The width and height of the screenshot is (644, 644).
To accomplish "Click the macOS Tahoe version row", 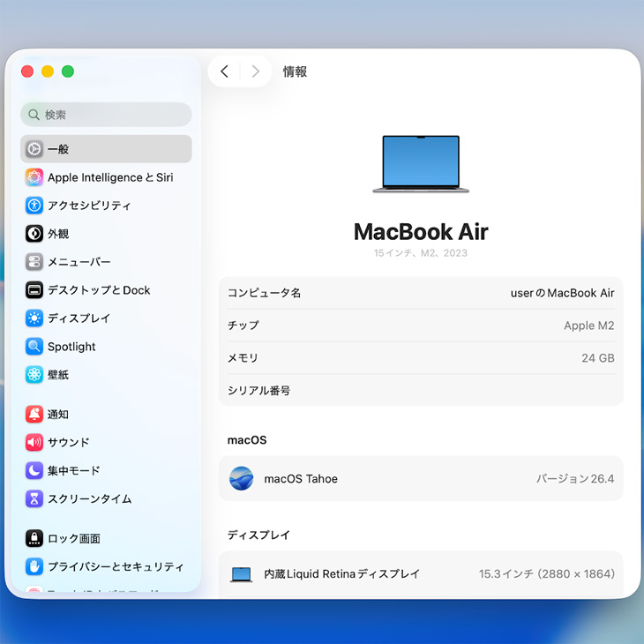I will pos(421,479).
